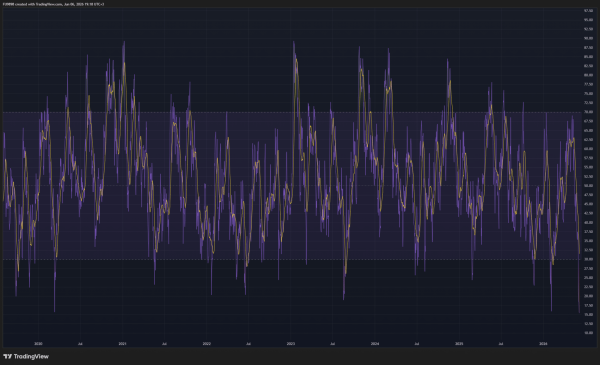This screenshot has width=600, height=365.
Task: Click the 30.00 price axis label
Action: 588,259
